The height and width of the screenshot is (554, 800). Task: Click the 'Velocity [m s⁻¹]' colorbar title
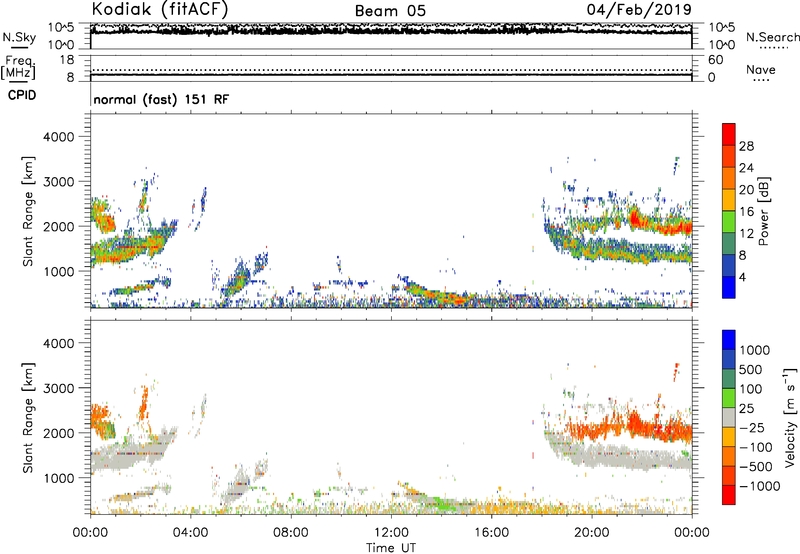[790, 417]
